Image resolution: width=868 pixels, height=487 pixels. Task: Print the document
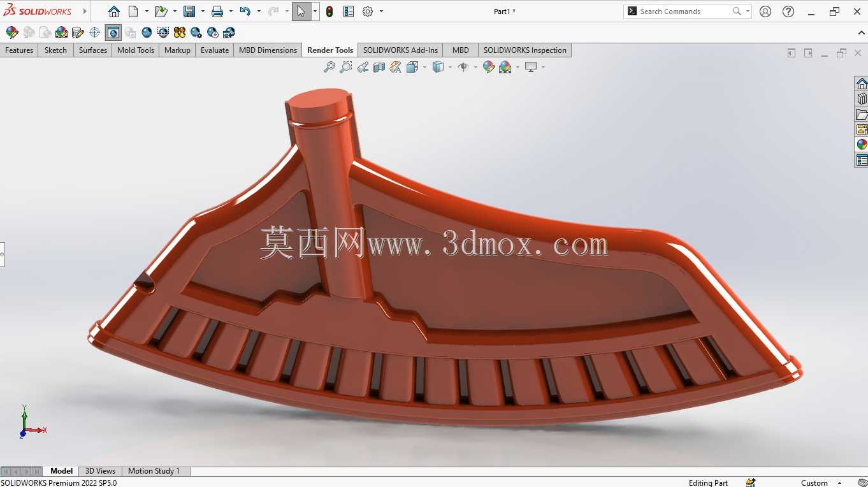[x=217, y=11]
